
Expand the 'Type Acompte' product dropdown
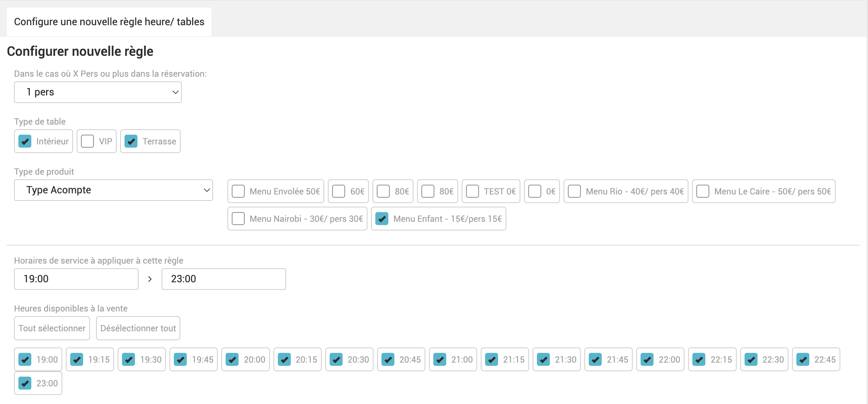113,190
